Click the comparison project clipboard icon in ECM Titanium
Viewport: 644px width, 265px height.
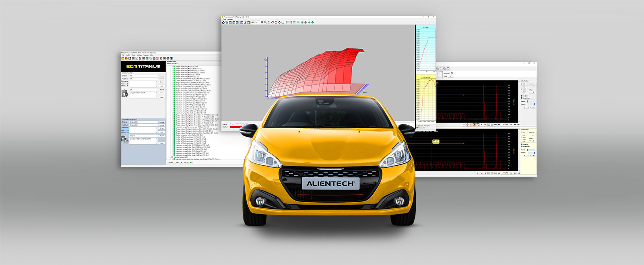pyautogui.click(x=125, y=139)
